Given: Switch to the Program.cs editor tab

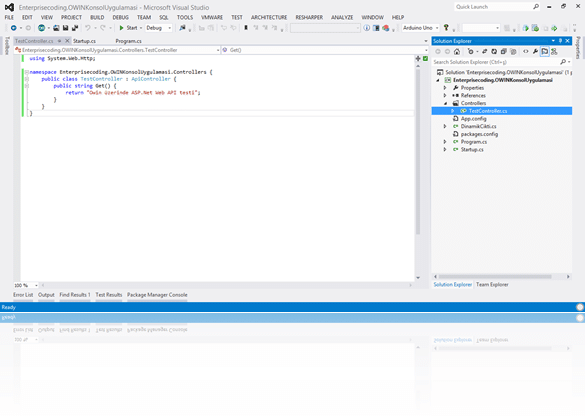Looking at the screenshot, I should click(128, 41).
